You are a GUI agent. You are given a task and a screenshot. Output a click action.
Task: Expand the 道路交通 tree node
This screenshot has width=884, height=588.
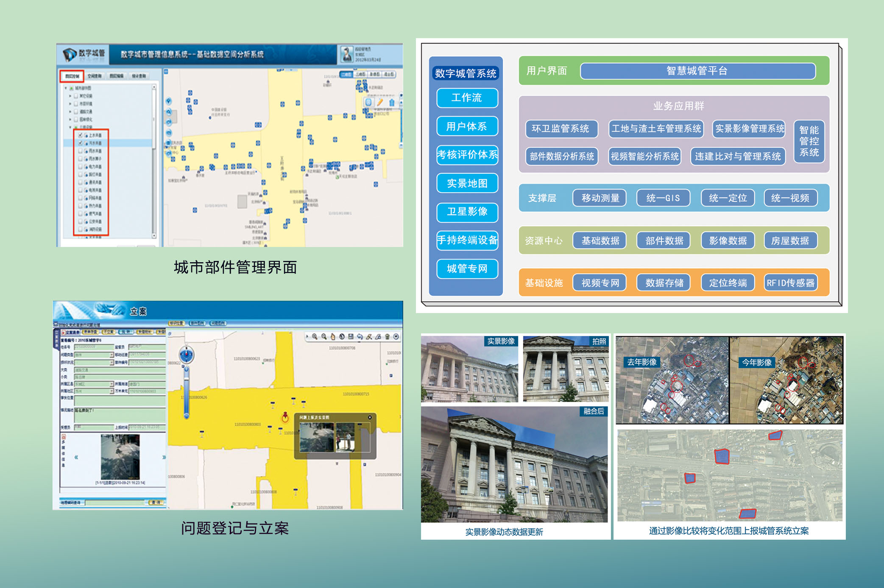(70, 112)
